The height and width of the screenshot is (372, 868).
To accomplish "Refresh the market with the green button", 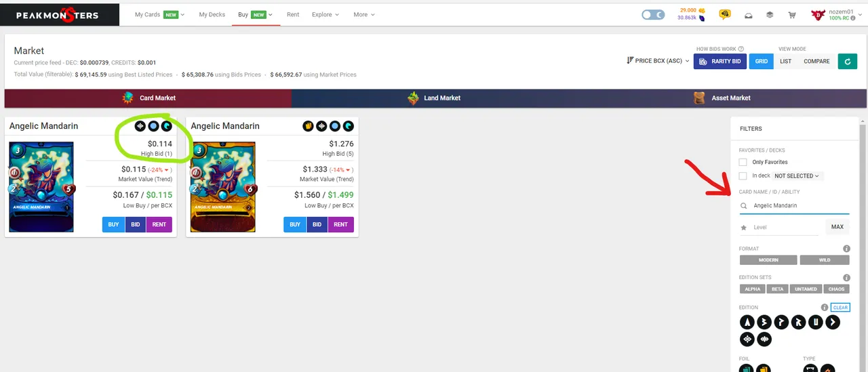I will click(x=847, y=61).
